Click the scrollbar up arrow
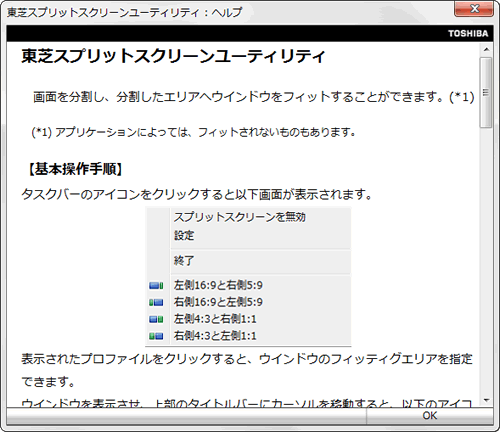 [486, 50]
